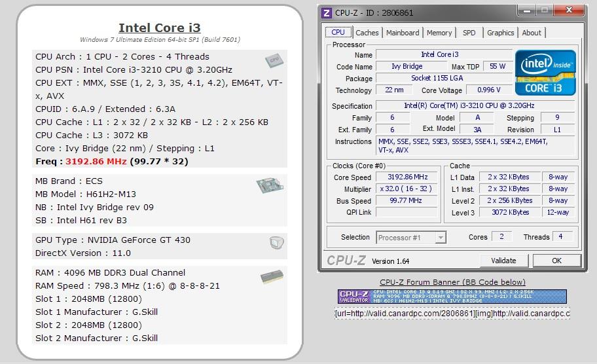Click the CPU chip icon beside CPU Arch
The height and width of the screenshot is (364, 597).
coord(274,60)
